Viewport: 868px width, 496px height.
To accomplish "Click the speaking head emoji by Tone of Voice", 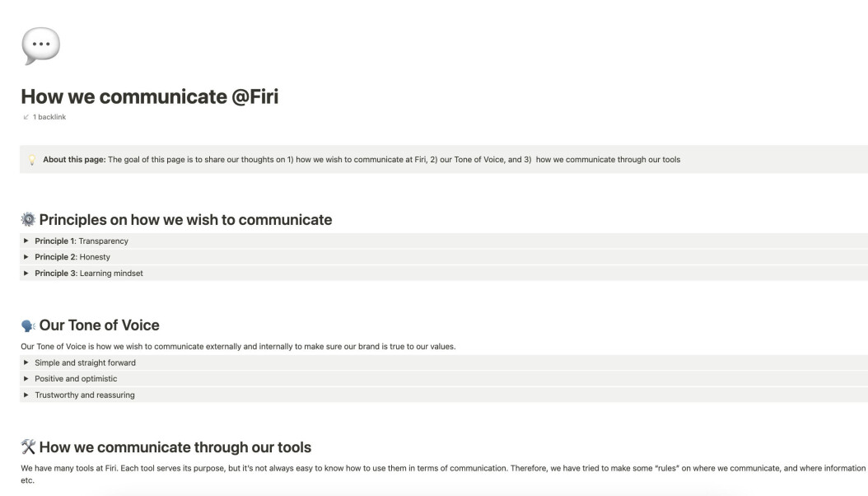I will pyautogui.click(x=28, y=325).
